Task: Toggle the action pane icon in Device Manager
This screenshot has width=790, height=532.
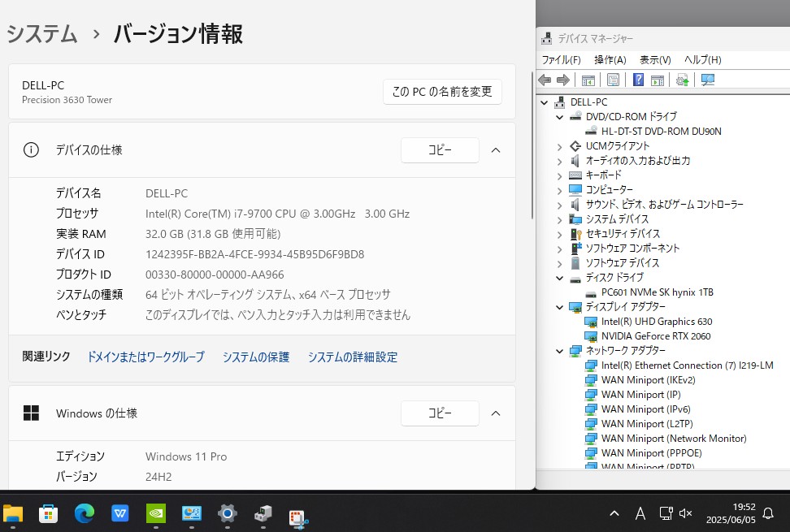Action: [658, 80]
